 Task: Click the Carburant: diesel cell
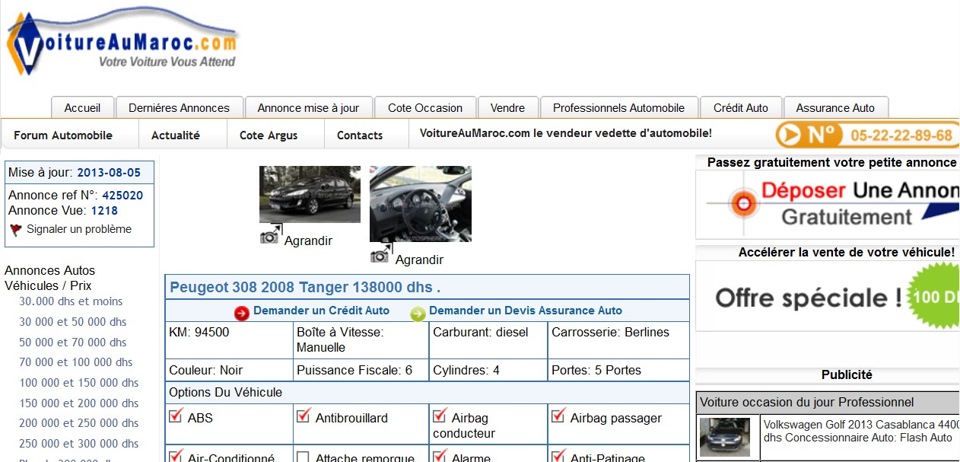pos(488,340)
